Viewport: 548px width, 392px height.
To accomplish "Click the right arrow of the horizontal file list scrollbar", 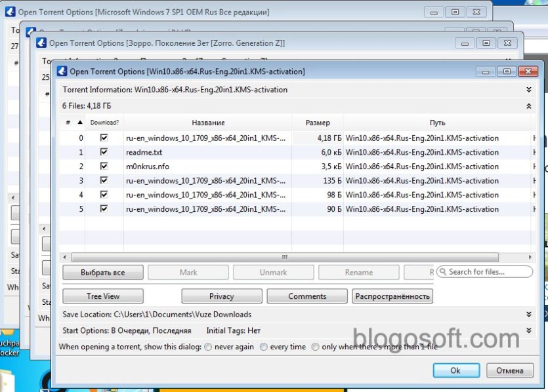I will (530, 257).
